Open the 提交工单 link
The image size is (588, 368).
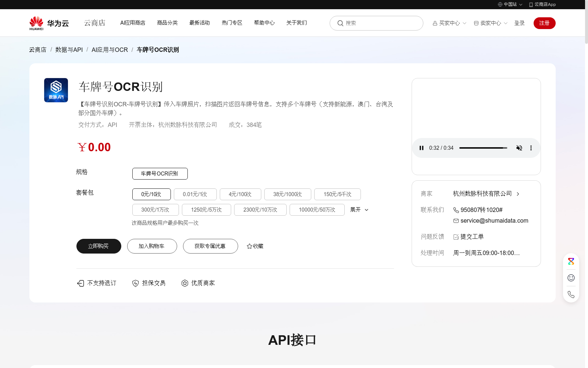click(x=472, y=237)
